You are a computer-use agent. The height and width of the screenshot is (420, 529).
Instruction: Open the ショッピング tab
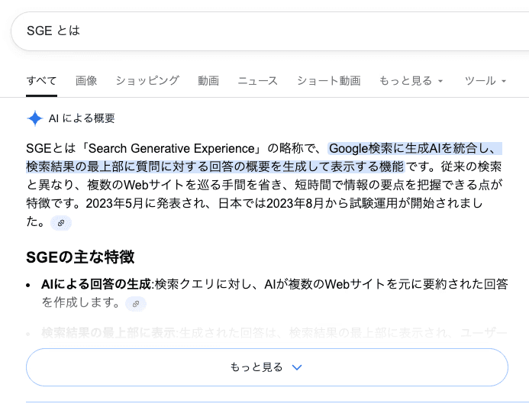coord(147,81)
